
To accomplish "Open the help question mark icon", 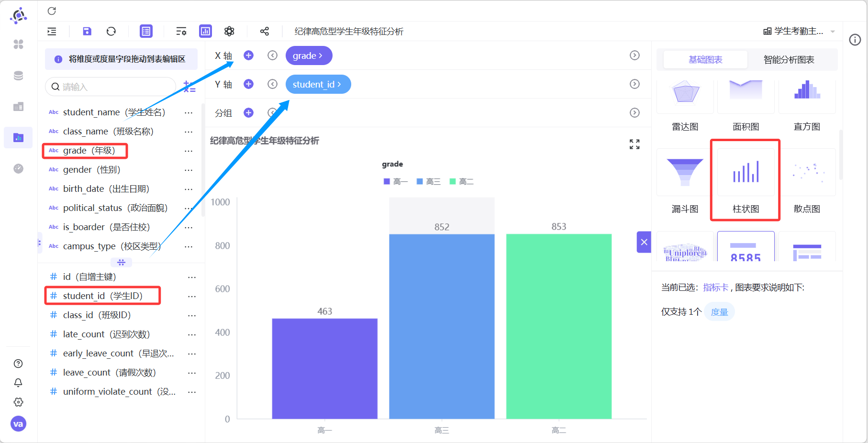I will click(18, 364).
